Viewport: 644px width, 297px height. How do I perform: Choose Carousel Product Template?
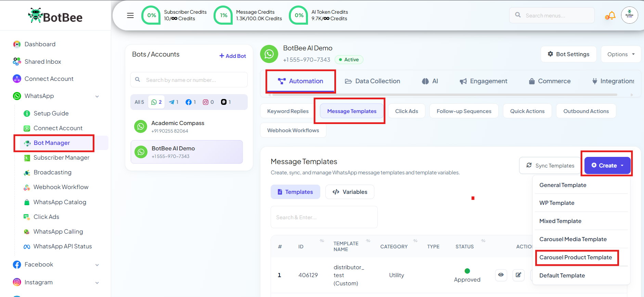pos(581,257)
